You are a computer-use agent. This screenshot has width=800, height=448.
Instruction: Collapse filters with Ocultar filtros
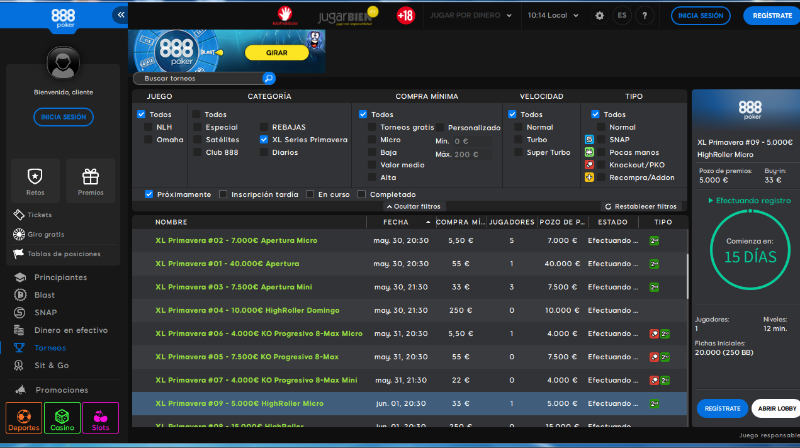click(x=413, y=207)
